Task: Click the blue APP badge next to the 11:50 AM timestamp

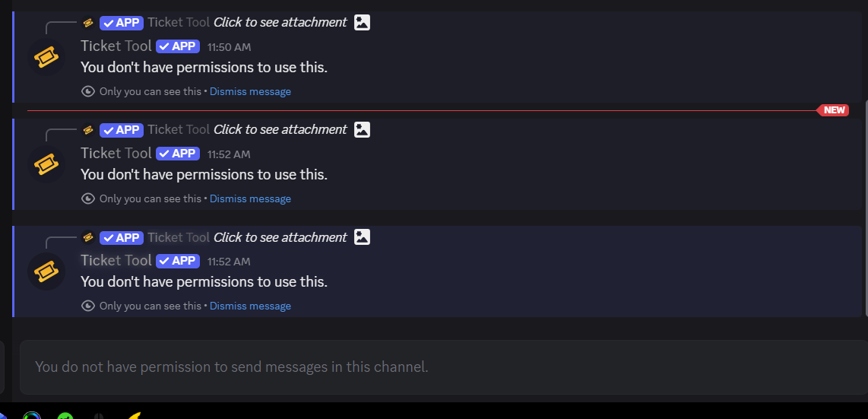Action: click(178, 46)
